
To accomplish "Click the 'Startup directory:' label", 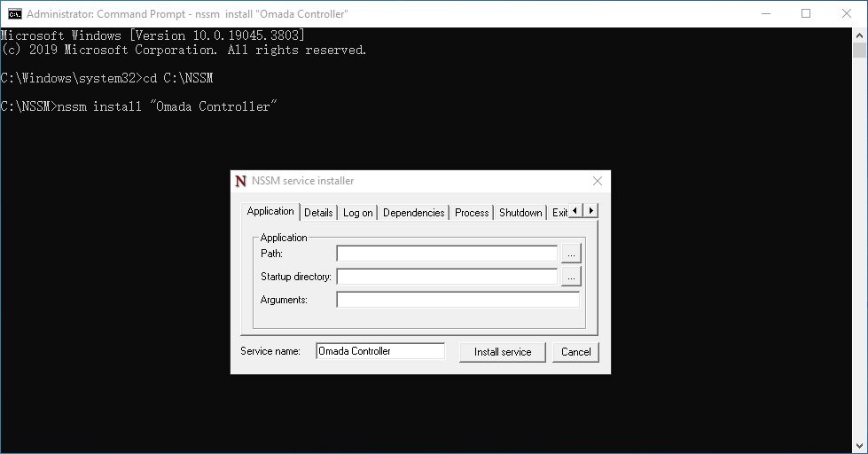I will pos(295,277).
